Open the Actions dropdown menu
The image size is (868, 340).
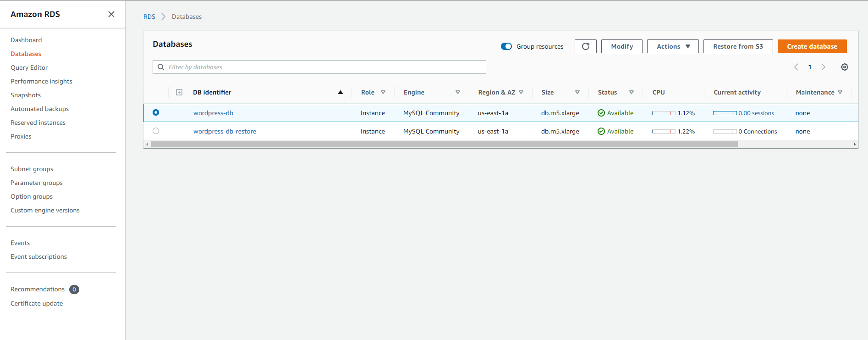click(x=673, y=46)
